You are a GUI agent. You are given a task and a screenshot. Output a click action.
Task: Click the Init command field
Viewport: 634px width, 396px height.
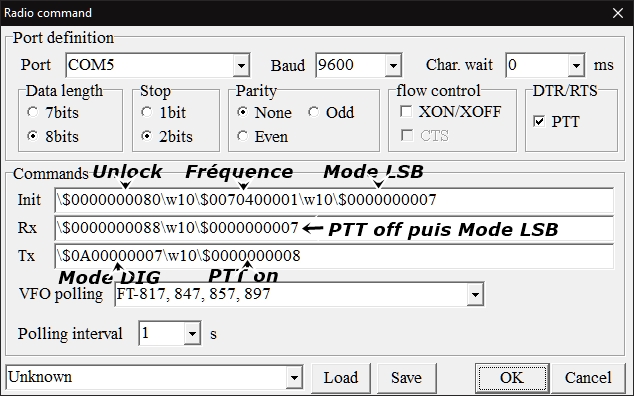(334, 200)
